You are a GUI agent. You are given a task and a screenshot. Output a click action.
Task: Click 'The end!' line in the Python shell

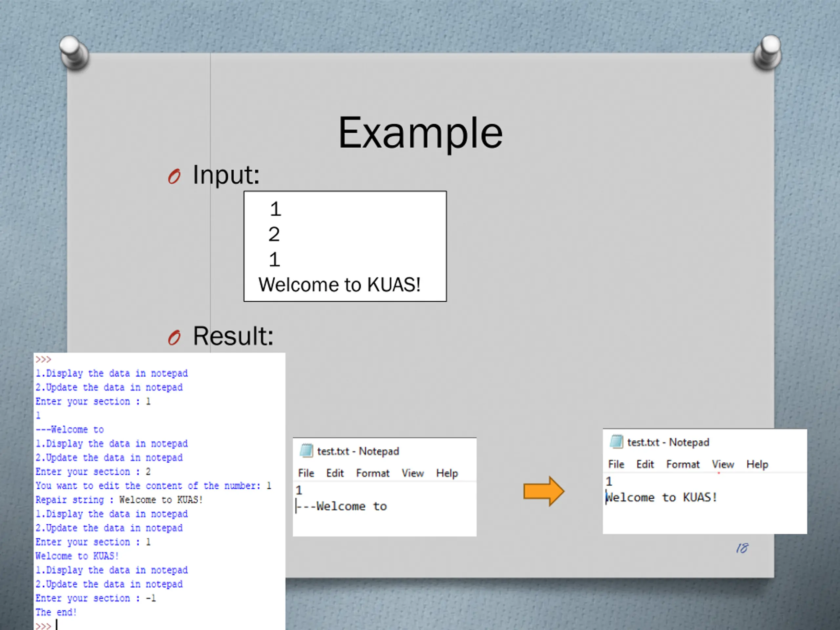(56, 612)
